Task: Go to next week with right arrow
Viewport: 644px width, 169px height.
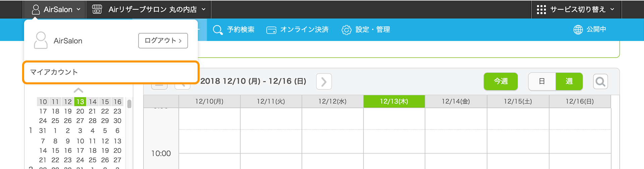Action: pyautogui.click(x=324, y=81)
